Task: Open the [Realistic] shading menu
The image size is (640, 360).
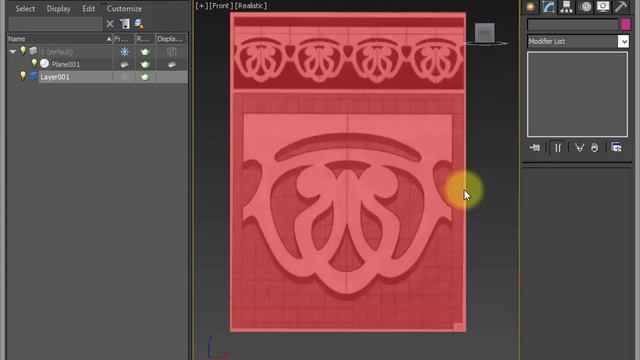Action: tap(251, 6)
